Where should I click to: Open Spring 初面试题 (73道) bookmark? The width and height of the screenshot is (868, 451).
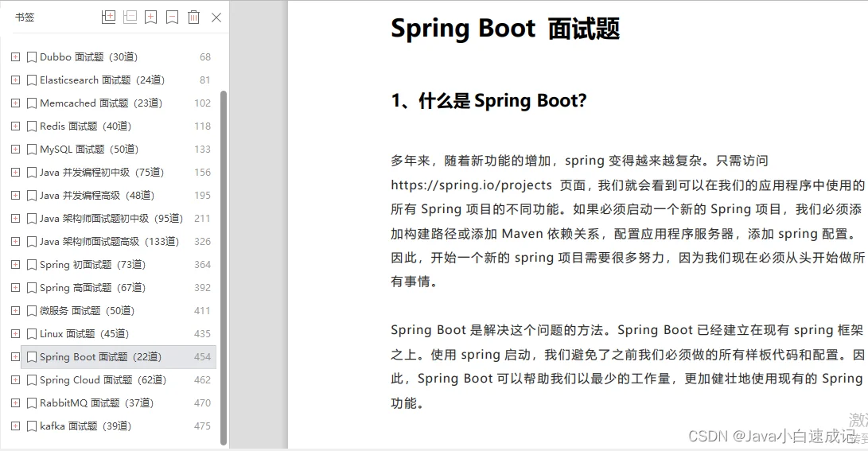click(92, 265)
